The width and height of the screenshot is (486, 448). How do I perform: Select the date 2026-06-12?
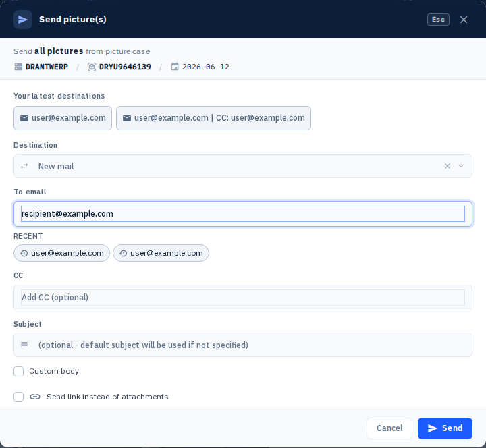click(205, 67)
